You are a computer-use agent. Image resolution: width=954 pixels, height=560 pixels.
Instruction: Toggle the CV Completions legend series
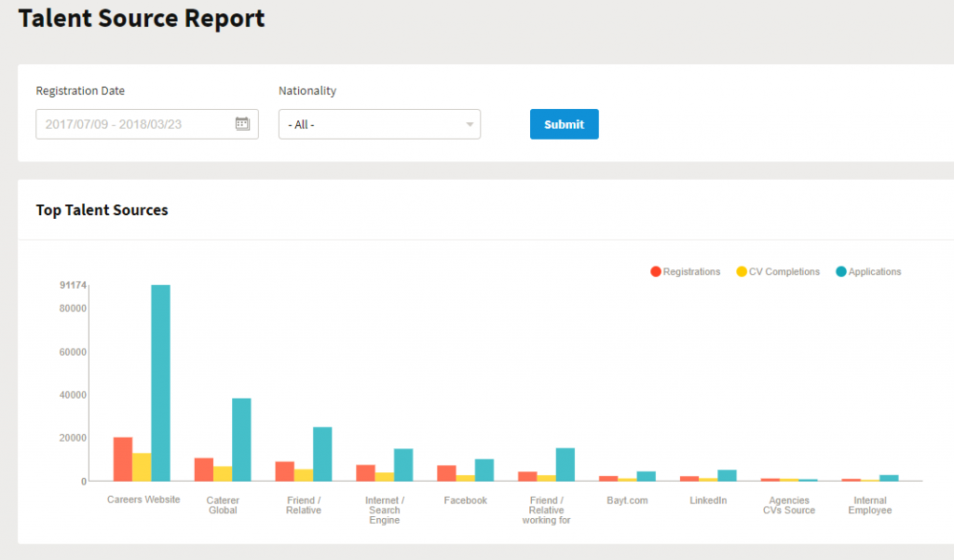784,272
